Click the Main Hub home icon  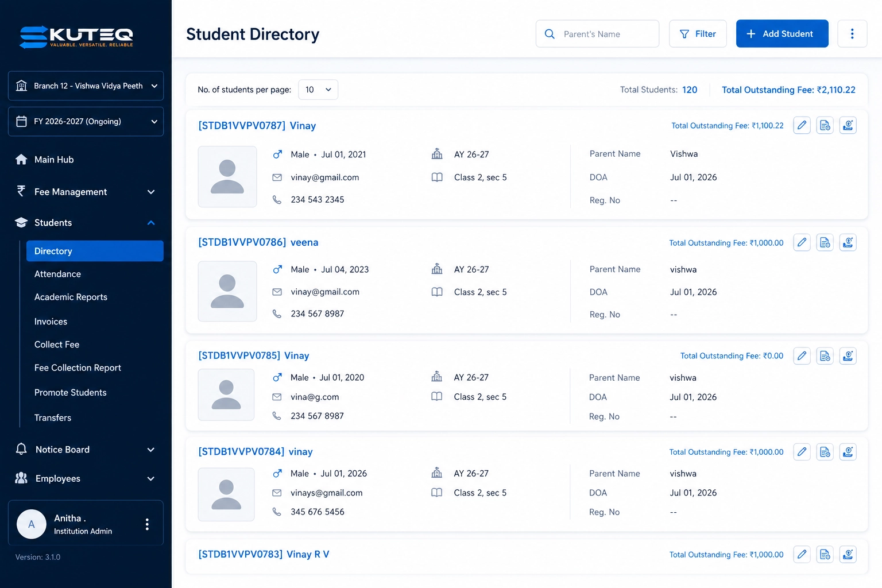[21, 160]
